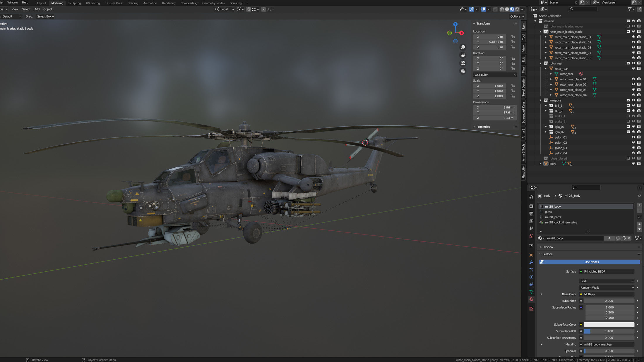
Task: Unlink mi-28_body material with X button
Action: (629, 238)
